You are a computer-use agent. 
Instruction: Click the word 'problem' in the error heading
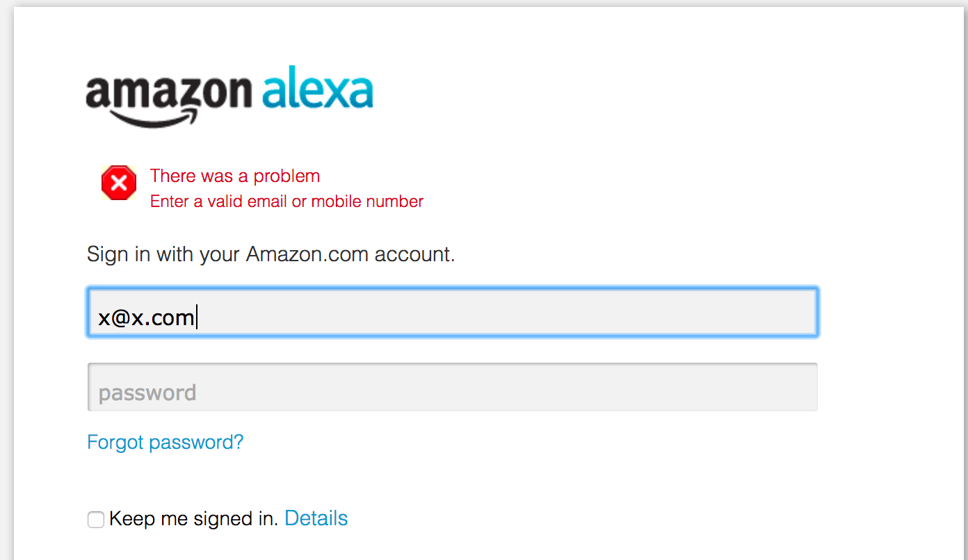(x=287, y=176)
